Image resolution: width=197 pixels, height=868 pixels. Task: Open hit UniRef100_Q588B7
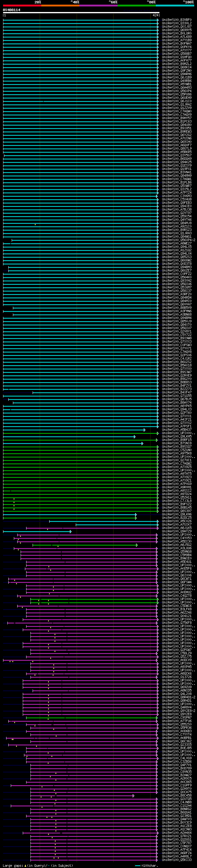click(x=177, y=54)
